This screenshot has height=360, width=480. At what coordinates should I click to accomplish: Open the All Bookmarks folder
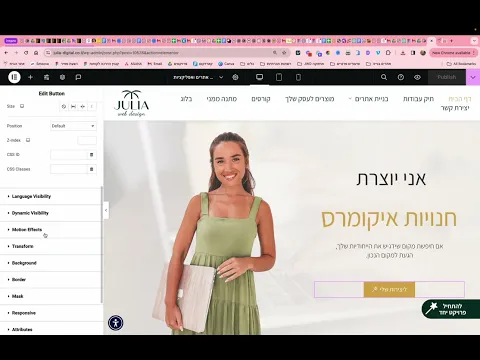tap(461, 63)
